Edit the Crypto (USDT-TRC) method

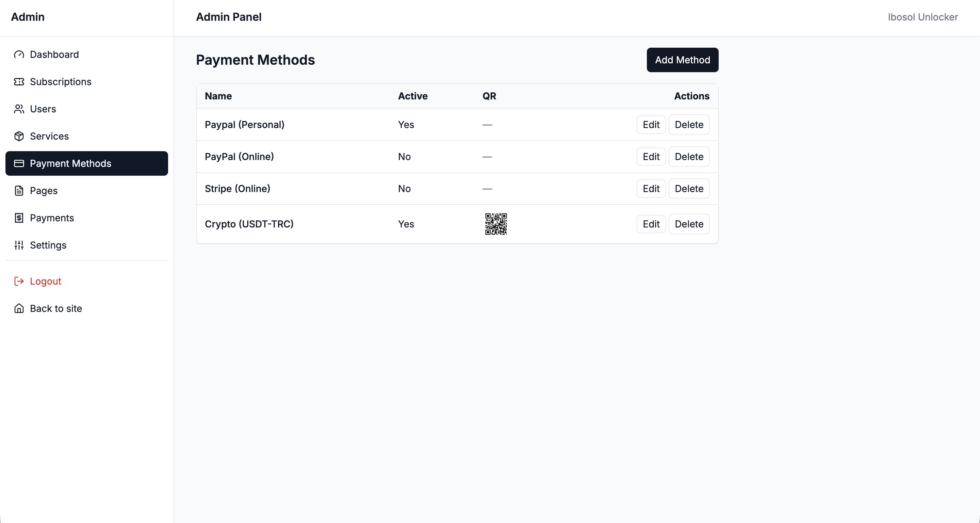coord(651,224)
